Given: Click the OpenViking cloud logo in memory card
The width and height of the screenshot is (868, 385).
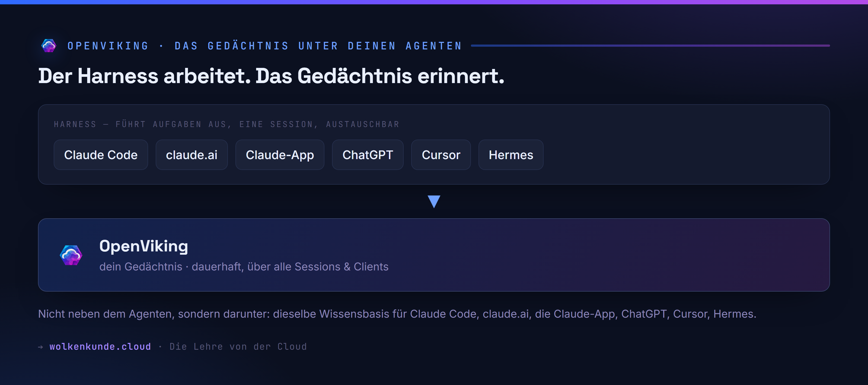Looking at the screenshot, I should [x=71, y=255].
